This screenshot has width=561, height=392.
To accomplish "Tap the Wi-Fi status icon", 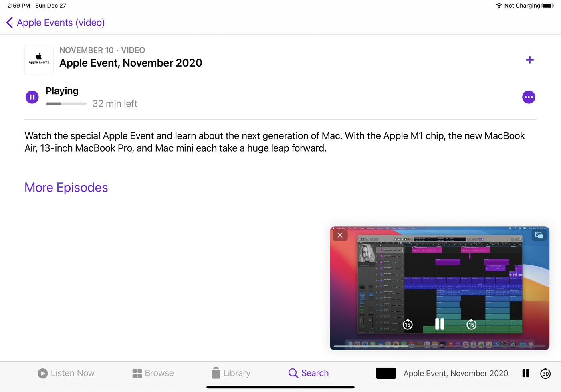I will (x=499, y=6).
